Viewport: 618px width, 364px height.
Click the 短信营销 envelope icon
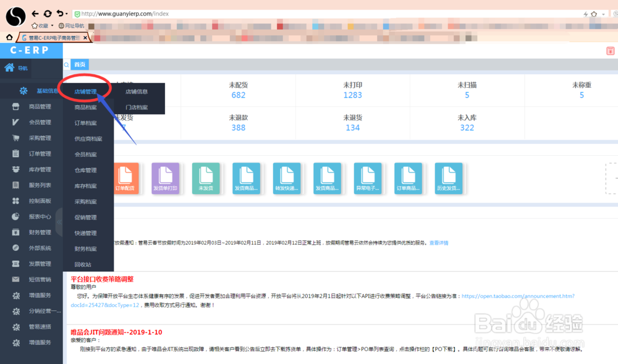point(16,279)
